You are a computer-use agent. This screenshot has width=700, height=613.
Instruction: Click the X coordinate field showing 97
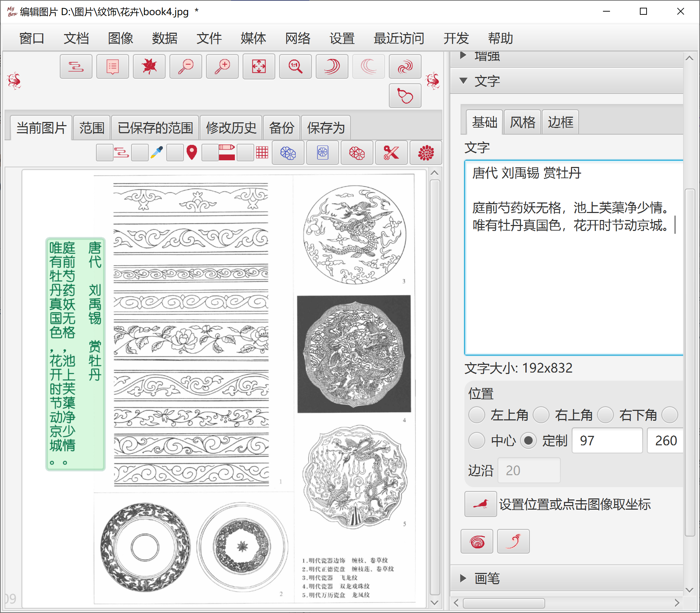click(607, 440)
